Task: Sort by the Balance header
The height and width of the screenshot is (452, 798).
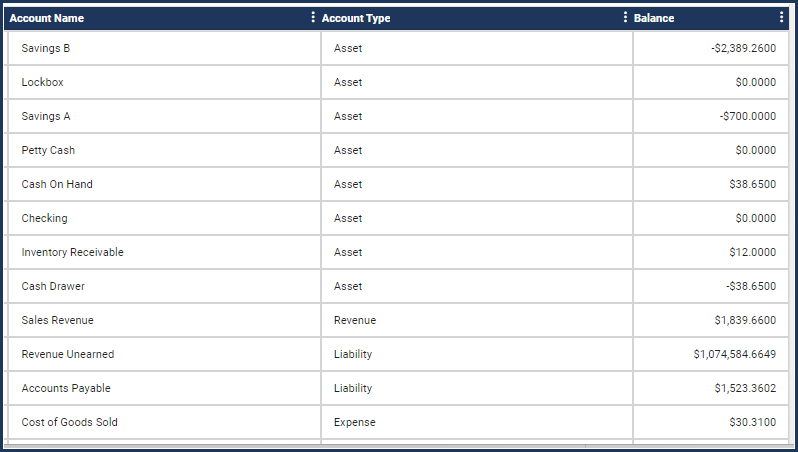Action: coord(654,18)
